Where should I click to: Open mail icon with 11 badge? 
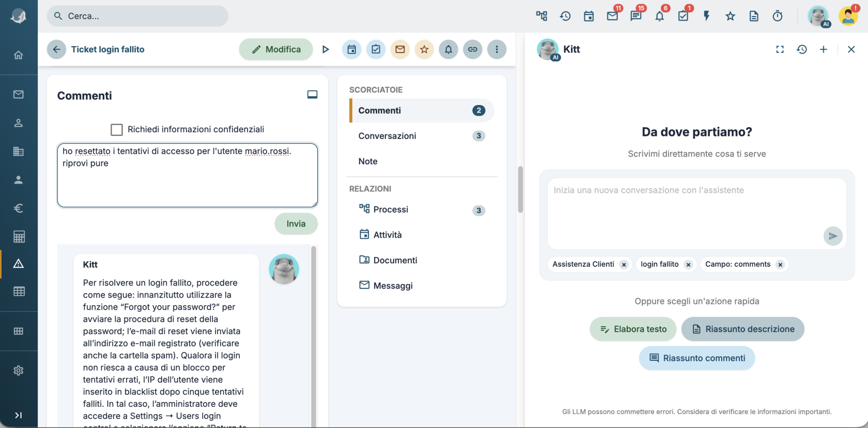612,16
